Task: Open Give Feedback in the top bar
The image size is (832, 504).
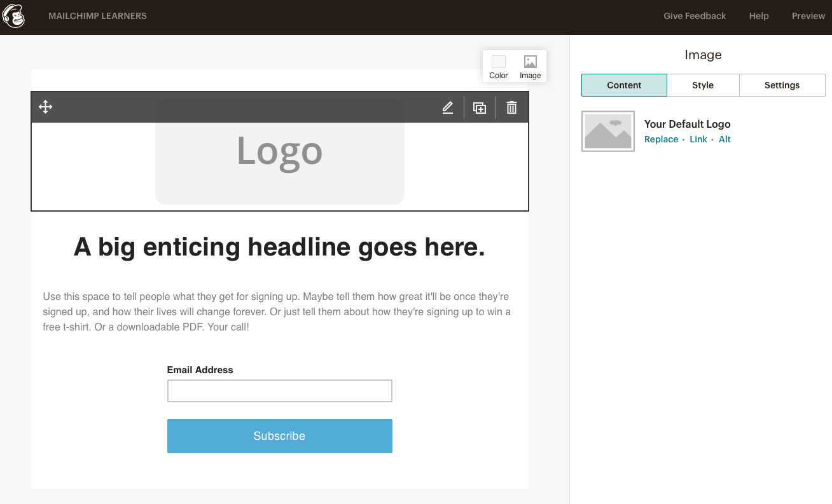Action: pyautogui.click(x=695, y=16)
